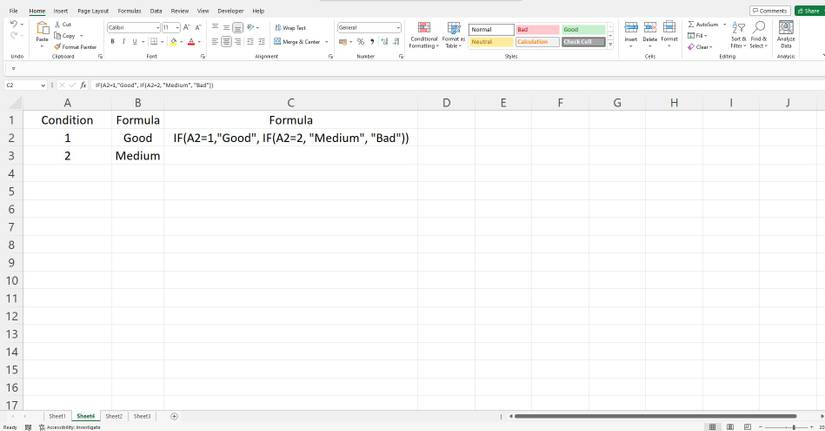Open Conditional Formatting menu
The width and height of the screenshot is (825, 431).
tap(424, 35)
